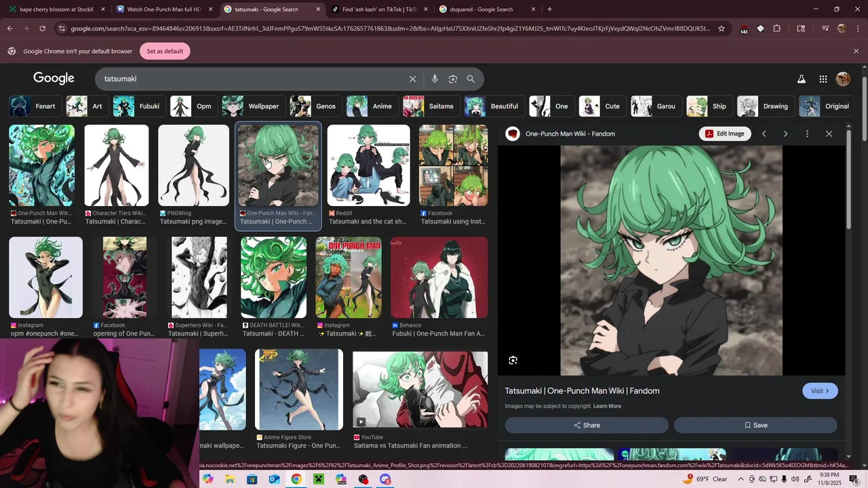Open the Reddit Tatsumaki and cat thumbnail
The width and height of the screenshot is (868, 488).
pos(368,165)
